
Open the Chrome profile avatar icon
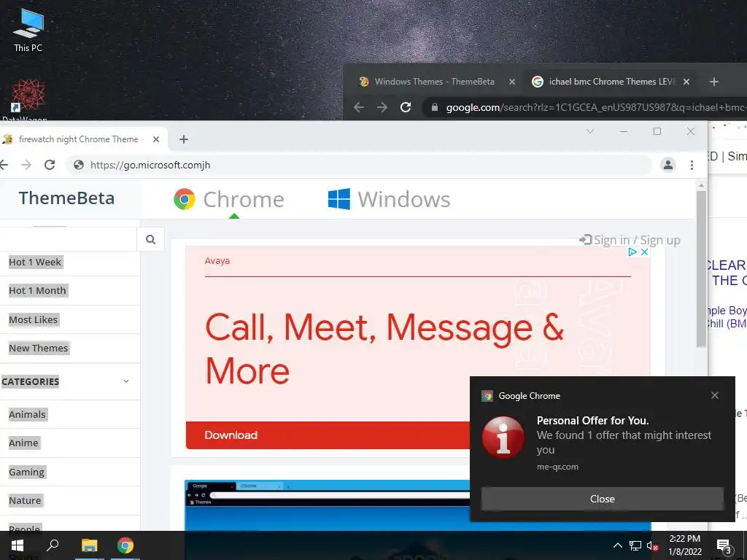click(668, 165)
